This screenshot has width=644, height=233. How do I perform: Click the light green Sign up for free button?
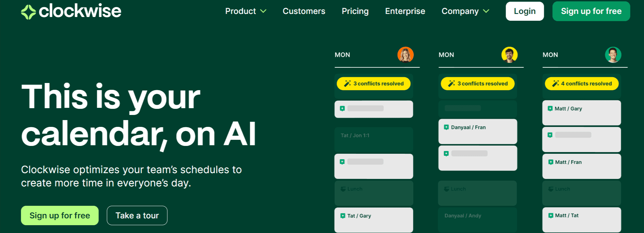(60, 215)
